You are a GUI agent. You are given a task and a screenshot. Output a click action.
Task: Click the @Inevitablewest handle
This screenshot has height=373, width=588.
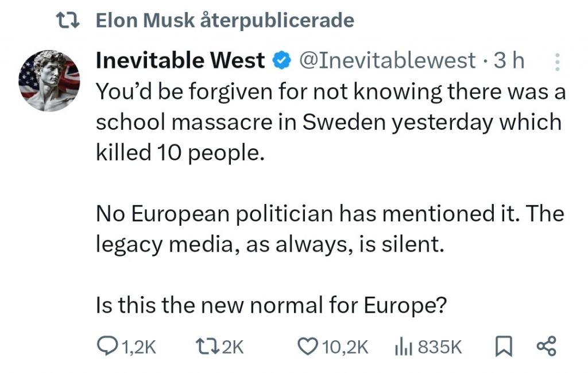[x=384, y=60]
